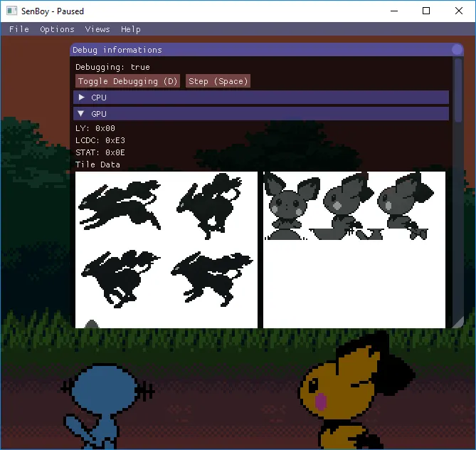Click the left tile data image
Viewport: 476px width, 450px height.
(166, 250)
